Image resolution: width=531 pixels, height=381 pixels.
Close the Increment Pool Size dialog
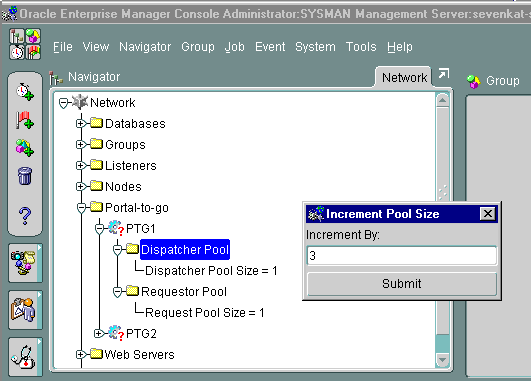pos(488,214)
